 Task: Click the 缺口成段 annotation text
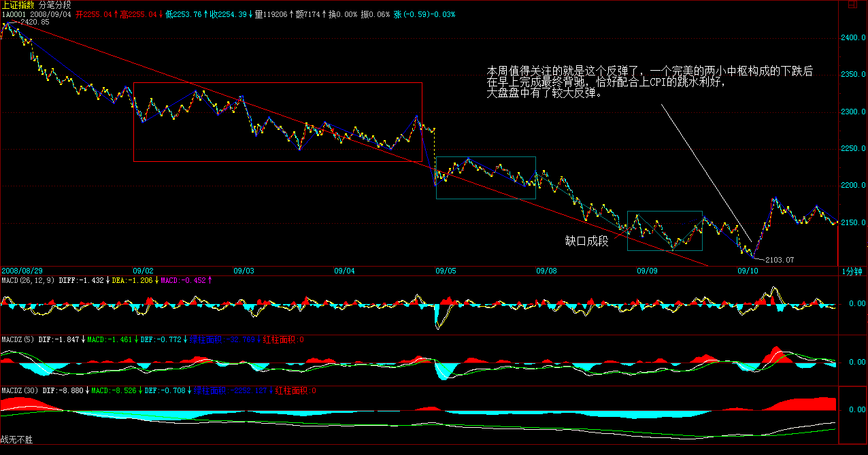pos(586,241)
